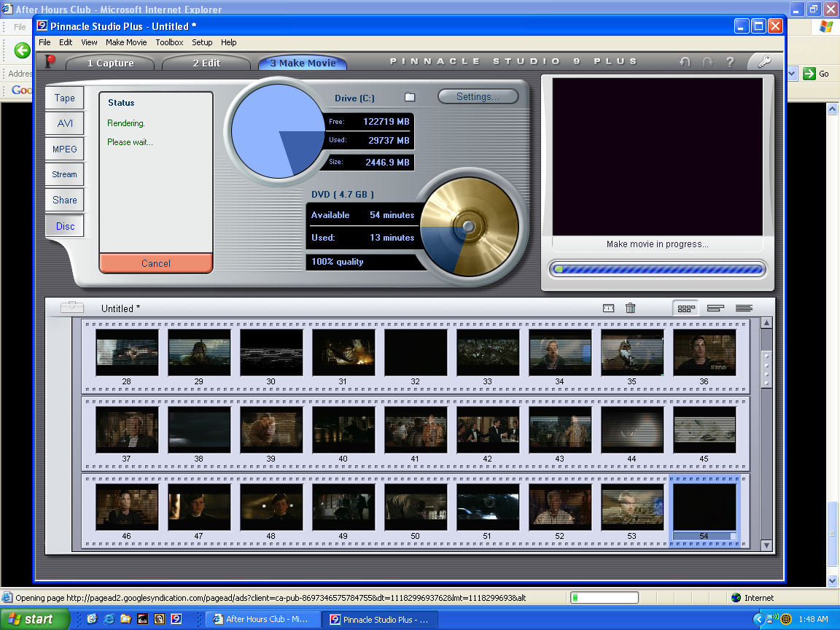Click the storyboard scroll up arrow

click(x=766, y=323)
